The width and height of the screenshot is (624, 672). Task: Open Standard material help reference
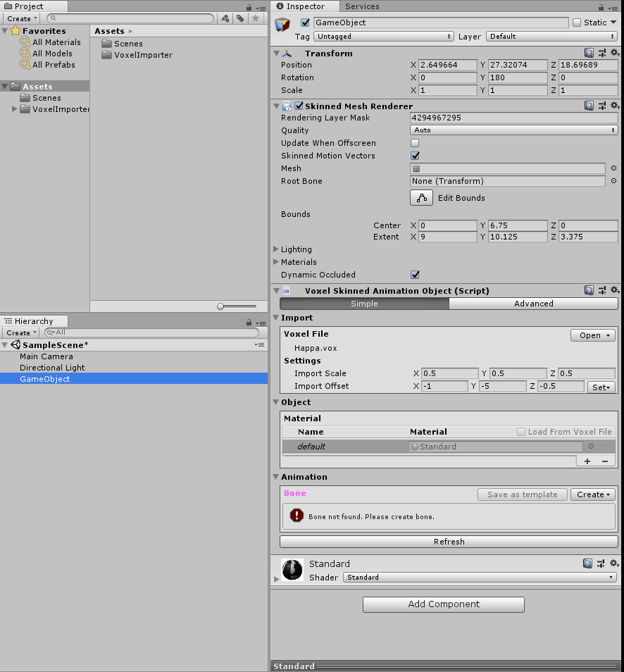588,563
